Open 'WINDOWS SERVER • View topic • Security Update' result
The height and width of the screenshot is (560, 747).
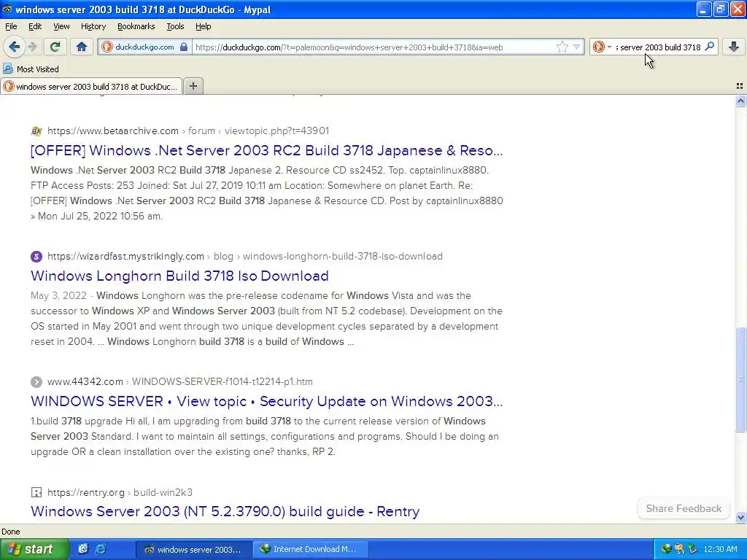(x=266, y=401)
